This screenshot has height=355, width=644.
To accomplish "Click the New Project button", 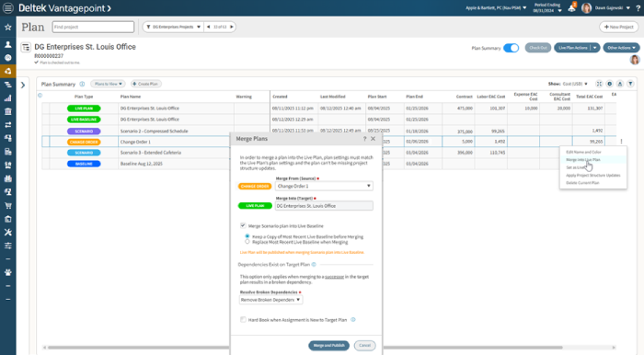I will point(618,27).
